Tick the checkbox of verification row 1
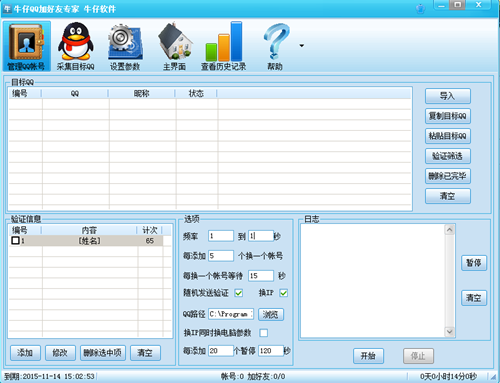The width and height of the screenshot is (500, 383). tap(15, 240)
